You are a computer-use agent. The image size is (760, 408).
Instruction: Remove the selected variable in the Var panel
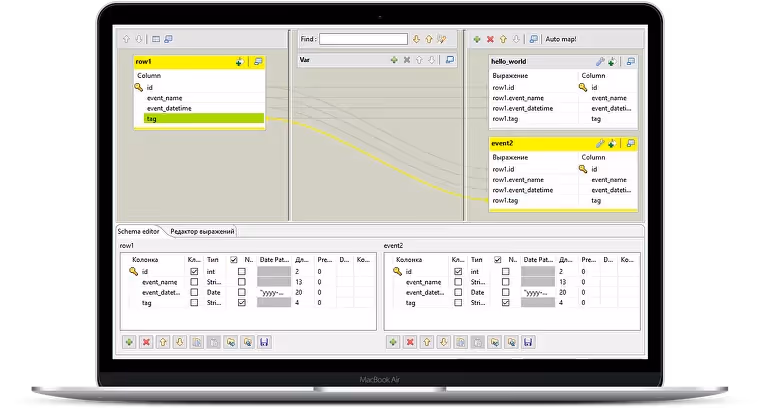point(407,60)
